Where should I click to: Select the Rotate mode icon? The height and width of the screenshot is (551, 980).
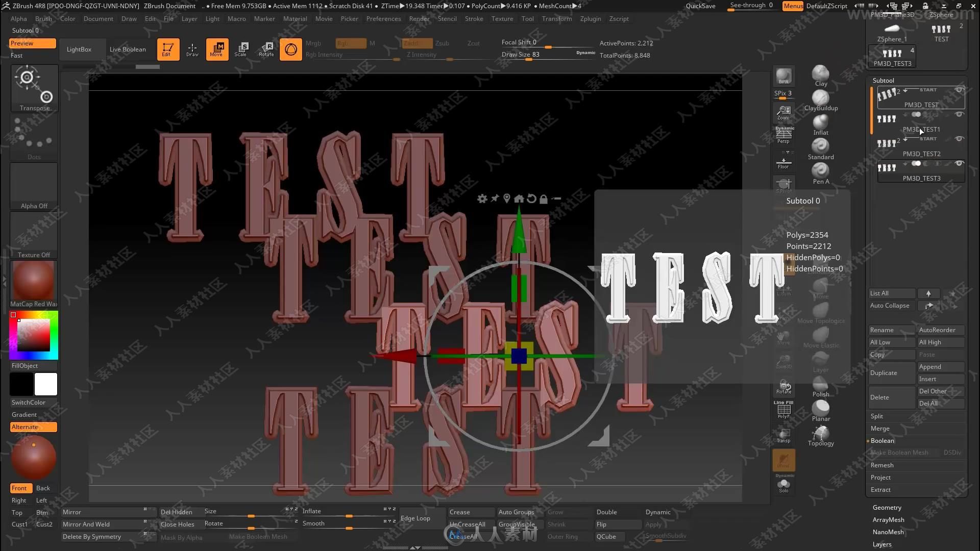(266, 49)
